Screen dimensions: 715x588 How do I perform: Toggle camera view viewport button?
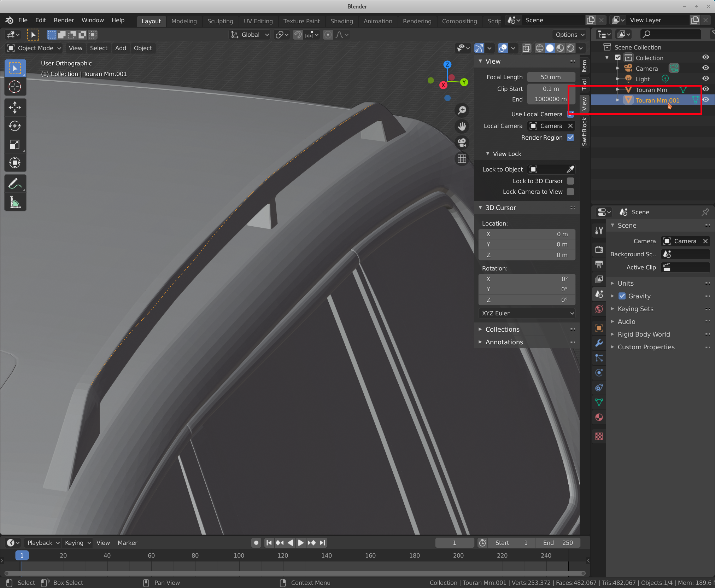462,142
